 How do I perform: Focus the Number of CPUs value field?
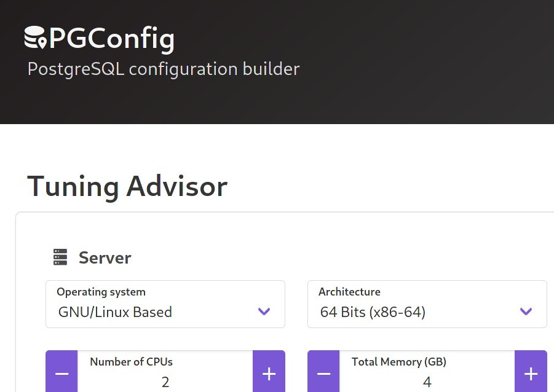[x=165, y=382]
